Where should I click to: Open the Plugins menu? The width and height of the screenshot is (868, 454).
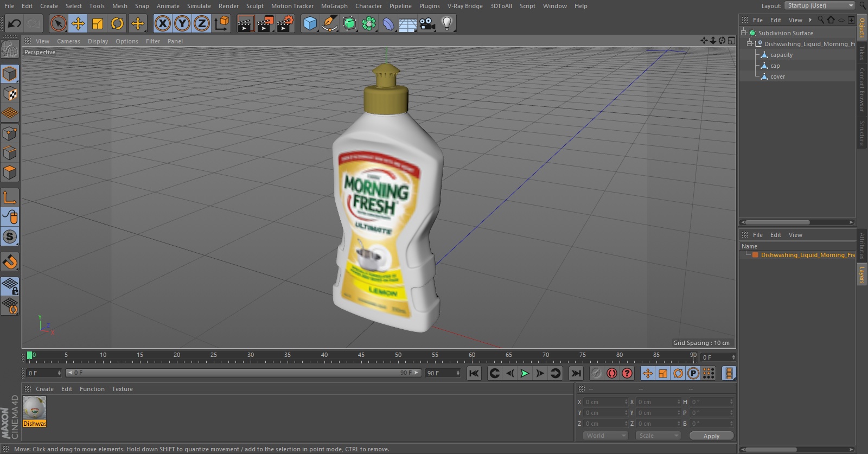430,6
